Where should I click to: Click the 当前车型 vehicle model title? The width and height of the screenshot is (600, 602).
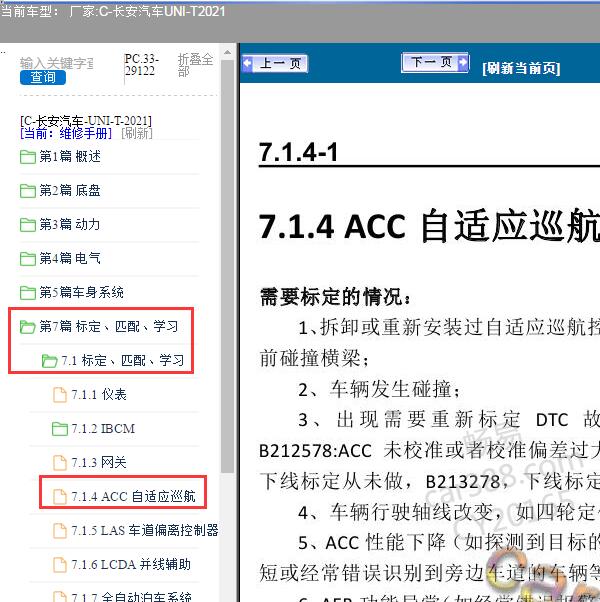point(113,11)
